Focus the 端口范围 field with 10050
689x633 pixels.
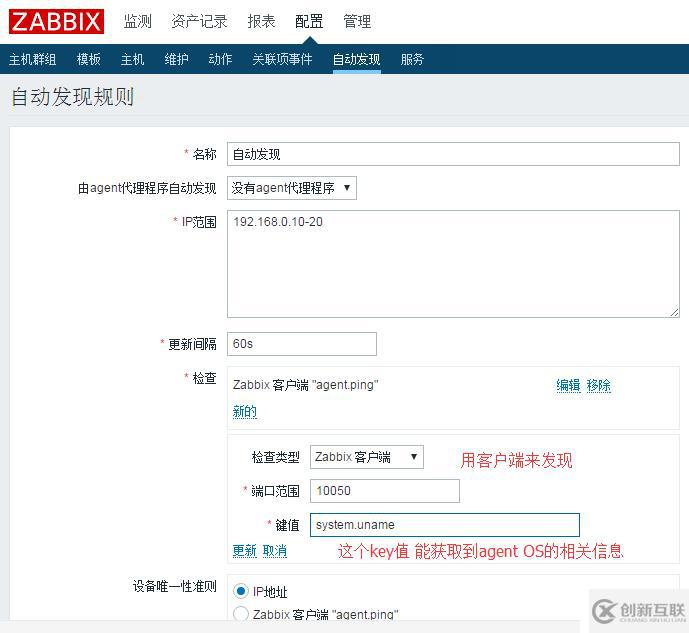[384, 491]
